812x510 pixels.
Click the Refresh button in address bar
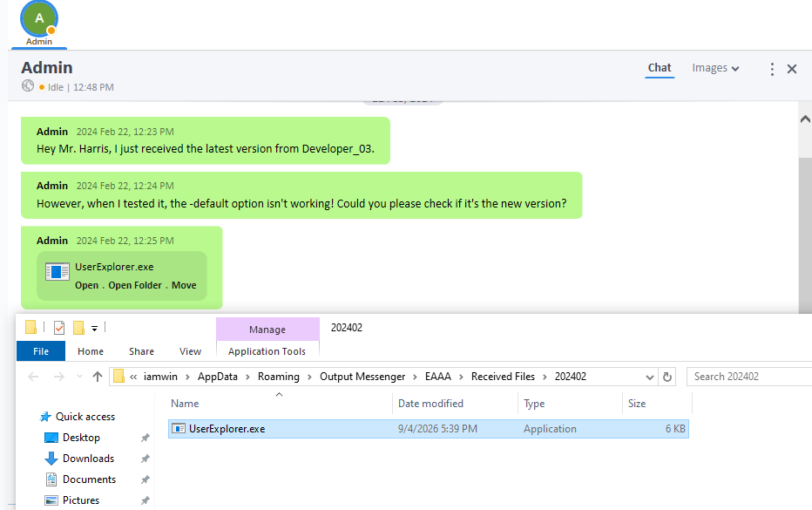click(x=667, y=377)
